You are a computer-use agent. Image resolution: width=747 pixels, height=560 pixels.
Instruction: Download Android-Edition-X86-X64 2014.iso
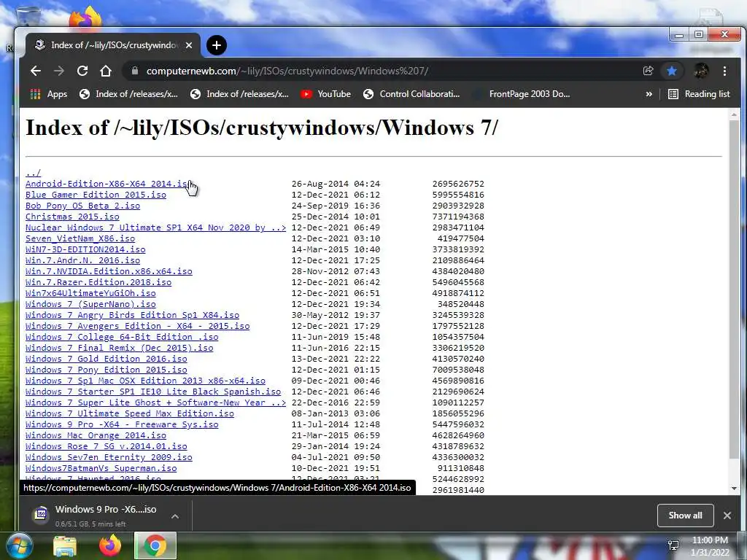[x=109, y=184]
